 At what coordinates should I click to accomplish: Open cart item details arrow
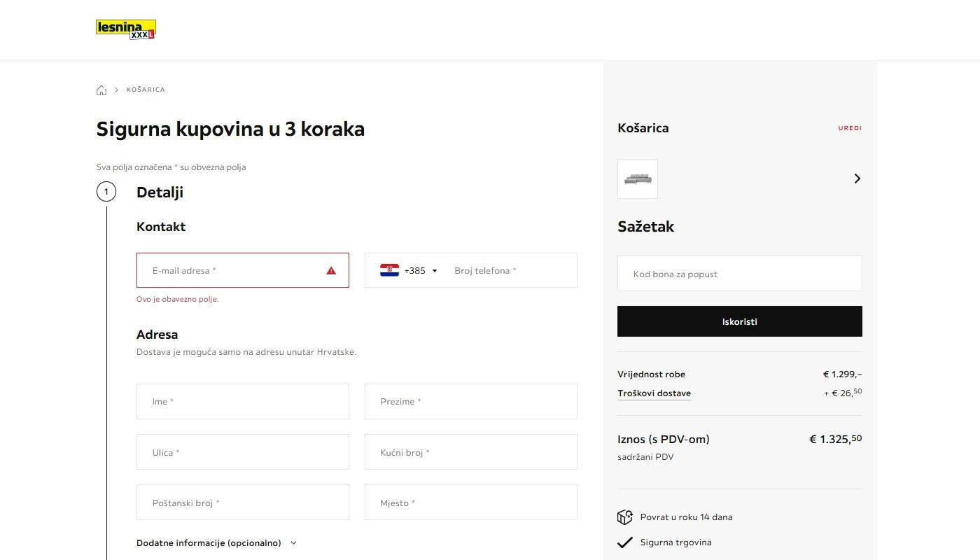[x=857, y=178]
